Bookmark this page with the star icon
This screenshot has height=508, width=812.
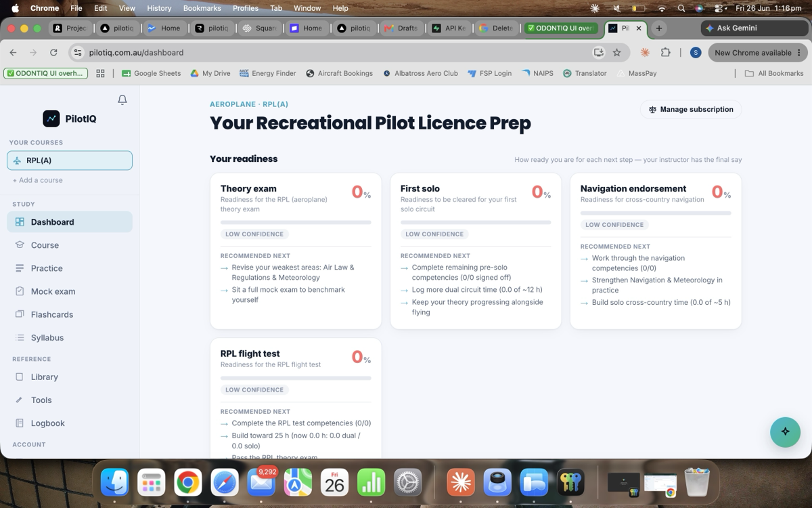616,52
